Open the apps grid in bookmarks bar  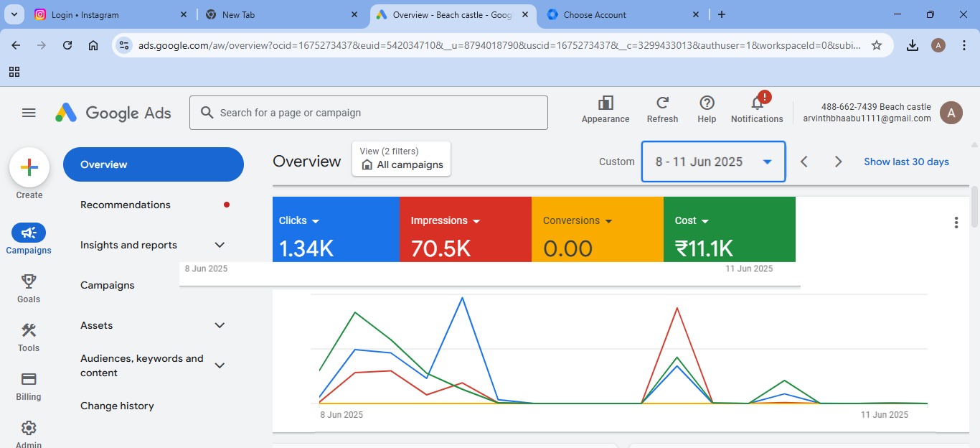(14, 72)
